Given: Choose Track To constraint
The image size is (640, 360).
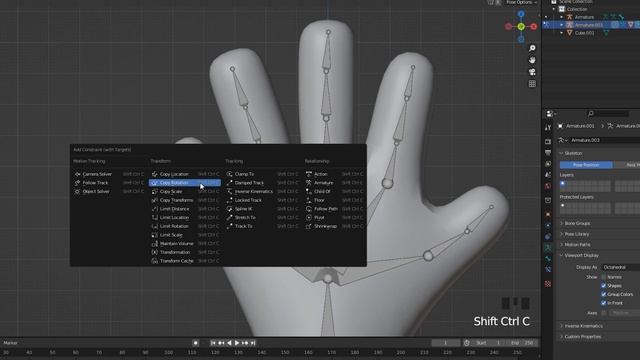Looking at the screenshot, I should pyautogui.click(x=262, y=226).
